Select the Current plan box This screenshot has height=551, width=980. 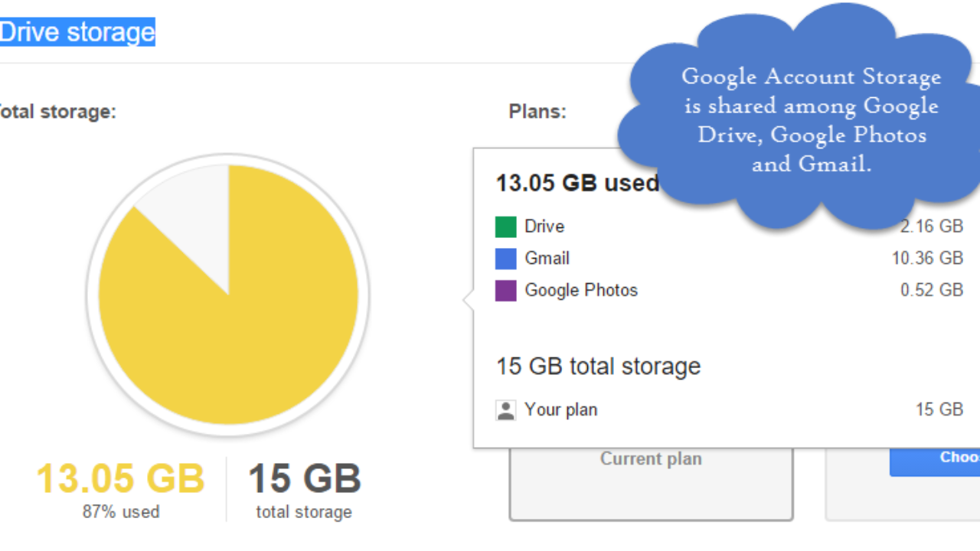pos(651,482)
